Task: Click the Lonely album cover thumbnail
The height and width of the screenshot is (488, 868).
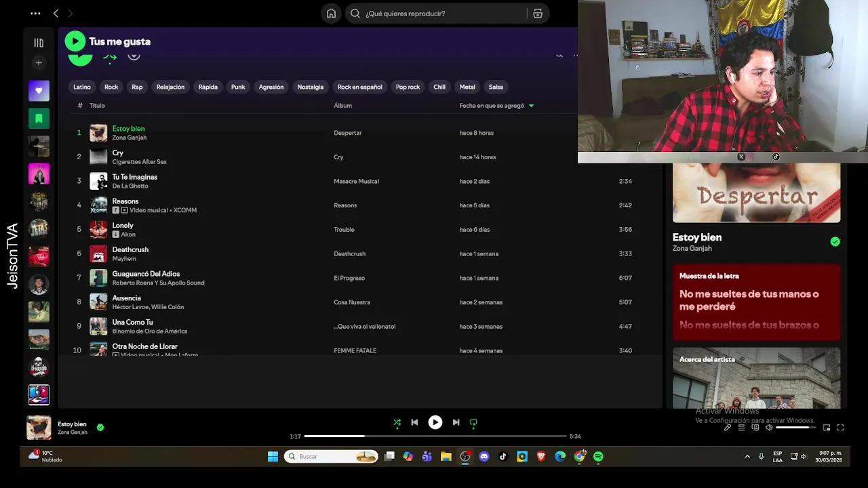Action: pos(98,229)
